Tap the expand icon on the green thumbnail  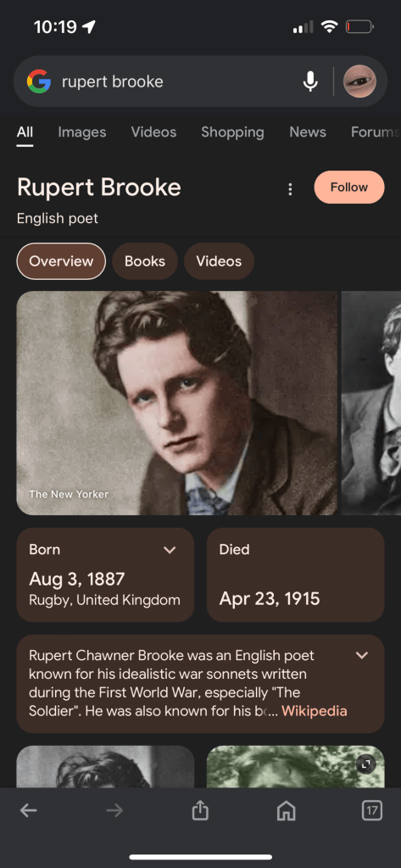click(365, 764)
